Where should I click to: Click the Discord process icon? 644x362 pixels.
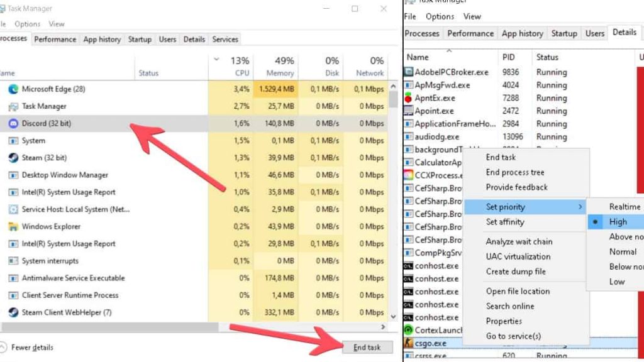[13, 124]
